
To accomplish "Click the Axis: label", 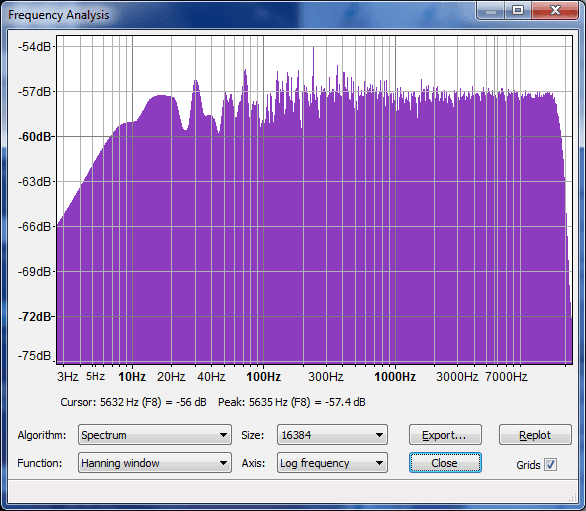I will pos(253,463).
